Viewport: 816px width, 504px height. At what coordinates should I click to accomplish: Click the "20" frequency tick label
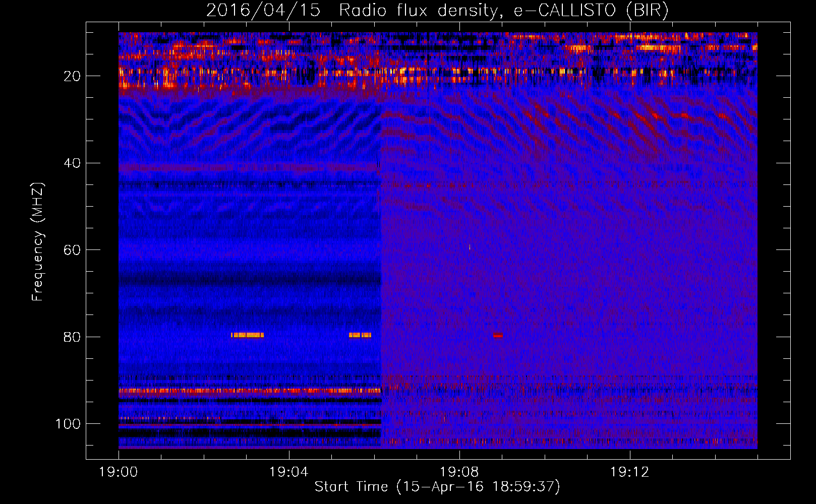point(72,76)
